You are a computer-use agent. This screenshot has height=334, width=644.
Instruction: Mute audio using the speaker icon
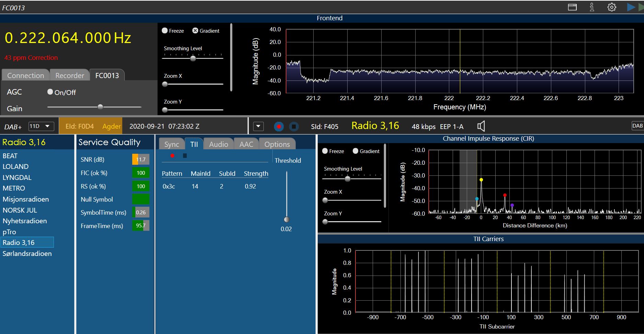pyautogui.click(x=481, y=126)
